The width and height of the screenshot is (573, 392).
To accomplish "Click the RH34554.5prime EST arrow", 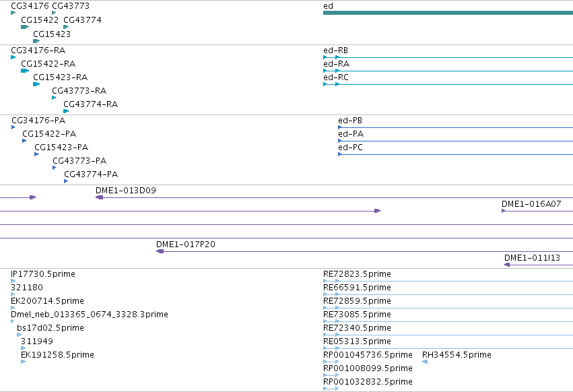I will (x=425, y=362).
